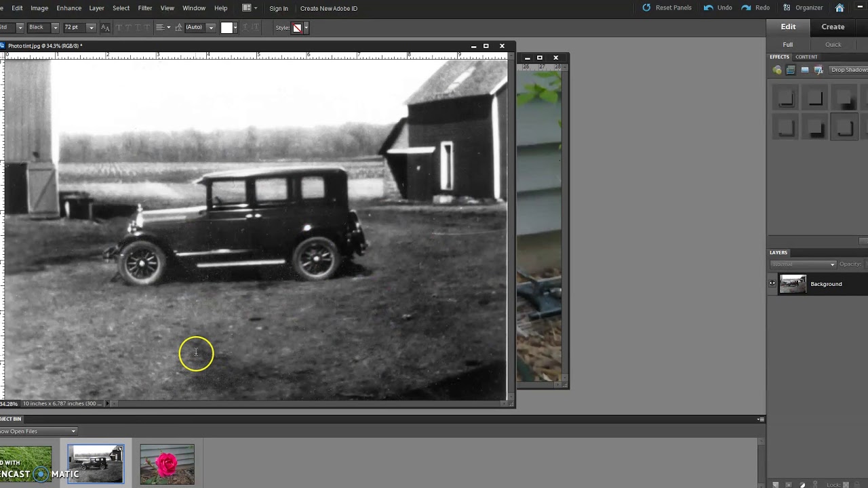Select the Quick edit mode tab
This screenshot has height=488, width=868.
(833, 45)
